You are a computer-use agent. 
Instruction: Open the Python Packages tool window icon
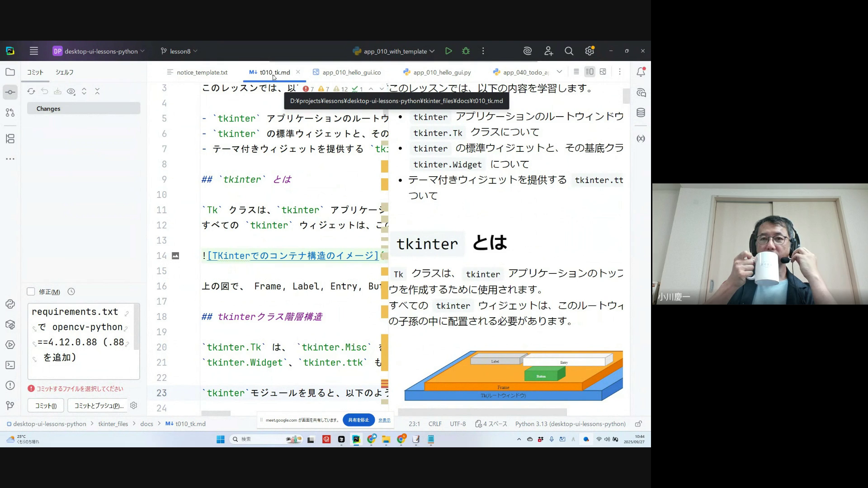[10, 324]
